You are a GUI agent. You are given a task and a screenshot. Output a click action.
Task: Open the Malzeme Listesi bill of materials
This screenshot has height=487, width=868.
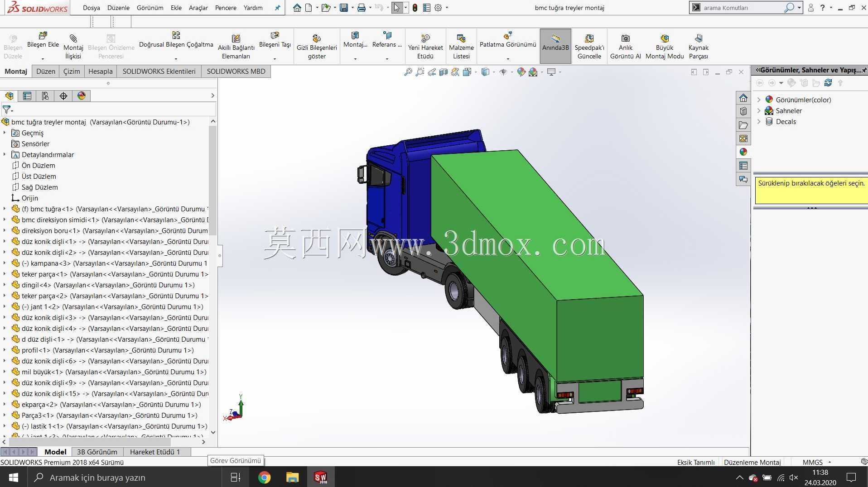461,46
